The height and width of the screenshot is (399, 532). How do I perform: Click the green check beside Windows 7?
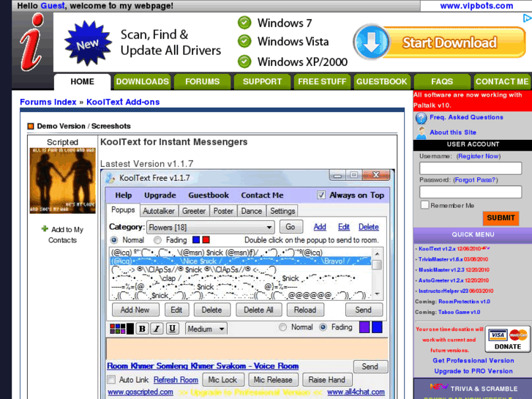coord(244,23)
